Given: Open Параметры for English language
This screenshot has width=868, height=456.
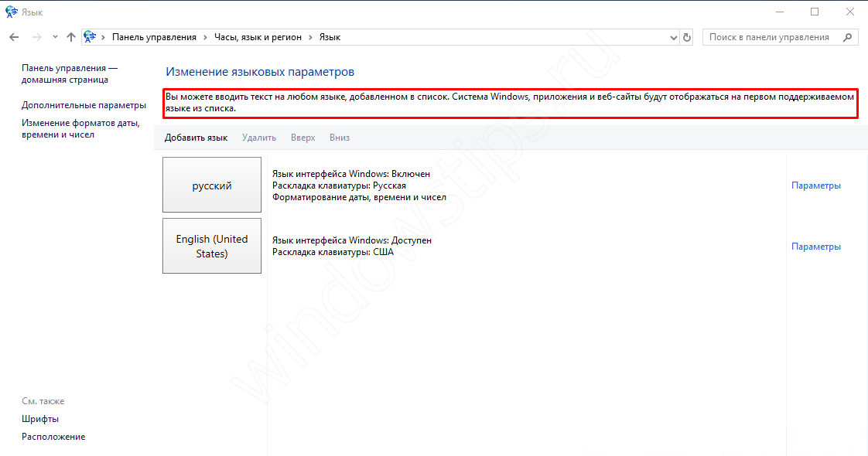Looking at the screenshot, I should 815,247.
